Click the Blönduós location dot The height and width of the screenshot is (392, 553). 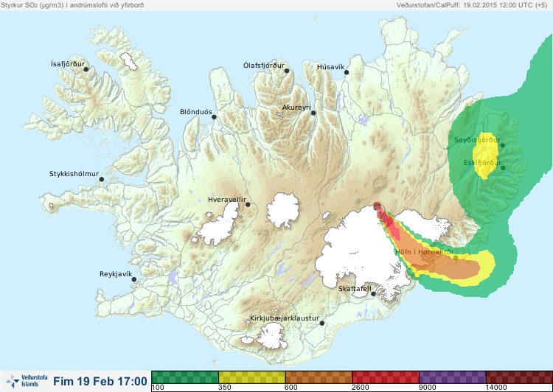click(214, 117)
